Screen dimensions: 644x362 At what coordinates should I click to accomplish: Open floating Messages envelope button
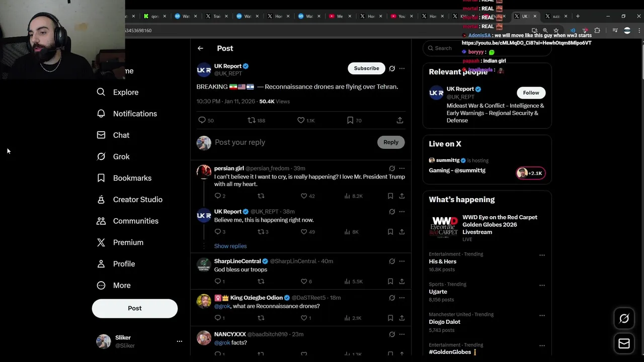pos(624,344)
